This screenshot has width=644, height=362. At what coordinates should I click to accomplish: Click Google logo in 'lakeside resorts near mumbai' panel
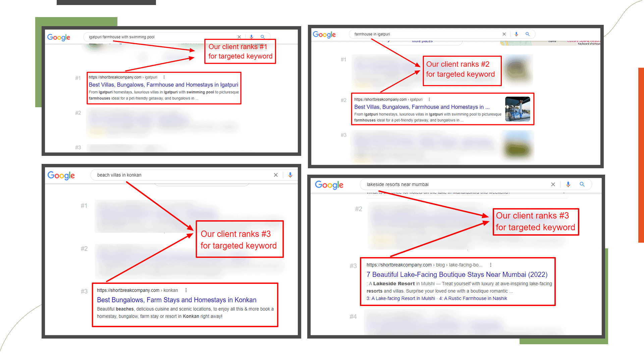(329, 185)
